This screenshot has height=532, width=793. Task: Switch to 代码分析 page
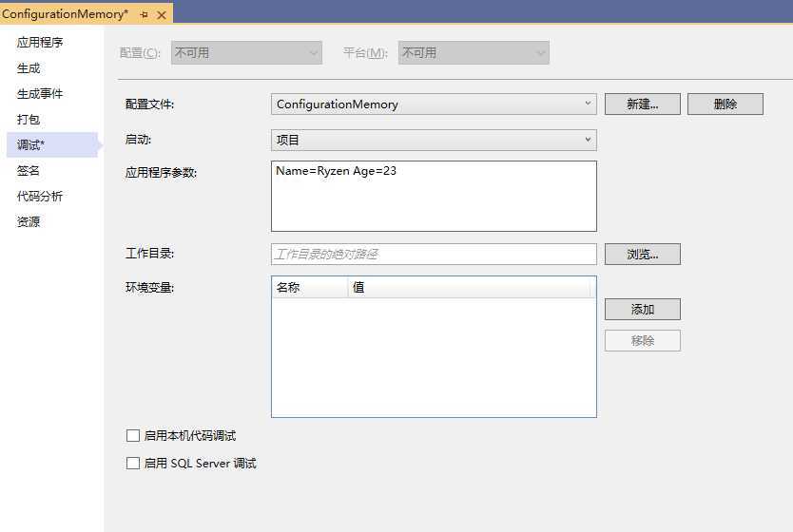[40, 196]
